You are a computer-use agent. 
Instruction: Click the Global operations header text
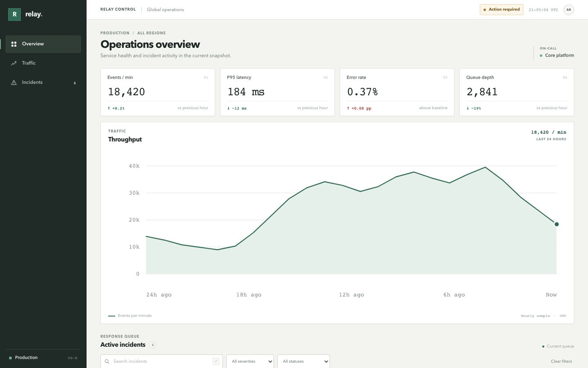(x=165, y=10)
